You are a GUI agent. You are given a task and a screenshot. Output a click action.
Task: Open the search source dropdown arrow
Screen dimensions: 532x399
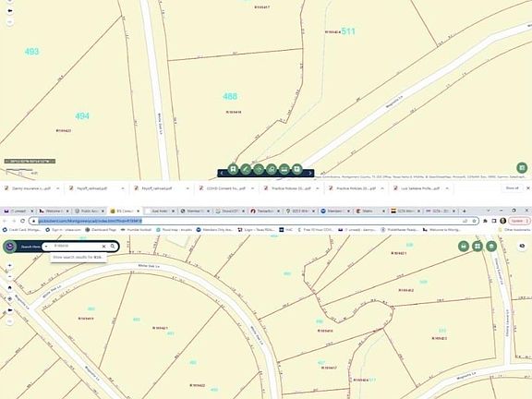(x=46, y=247)
